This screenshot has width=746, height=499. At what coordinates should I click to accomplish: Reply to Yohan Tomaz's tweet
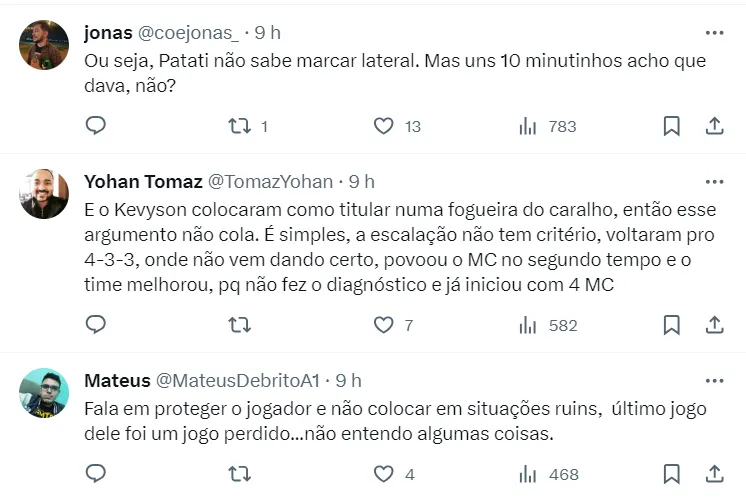[x=96, y=325]
